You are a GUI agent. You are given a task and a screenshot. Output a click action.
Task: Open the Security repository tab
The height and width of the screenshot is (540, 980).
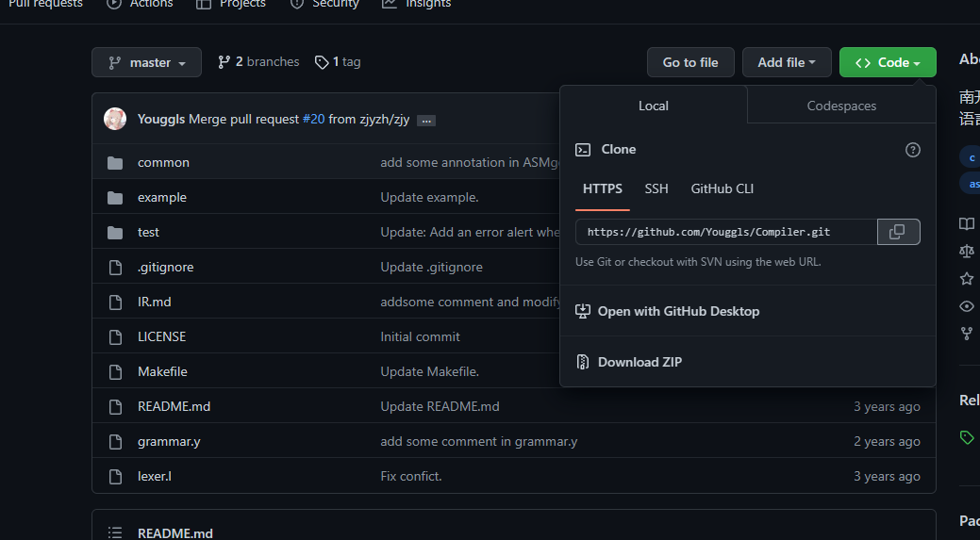tap(324, 4)
